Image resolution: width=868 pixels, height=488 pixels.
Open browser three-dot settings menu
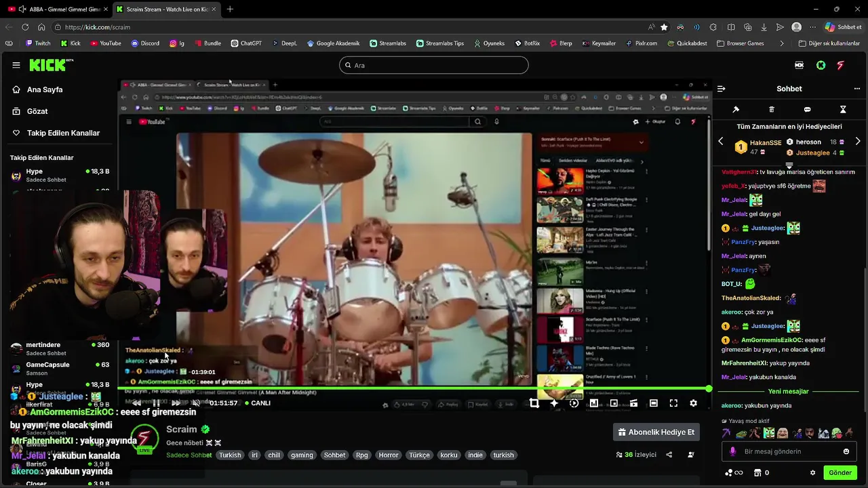coord(812,27)
